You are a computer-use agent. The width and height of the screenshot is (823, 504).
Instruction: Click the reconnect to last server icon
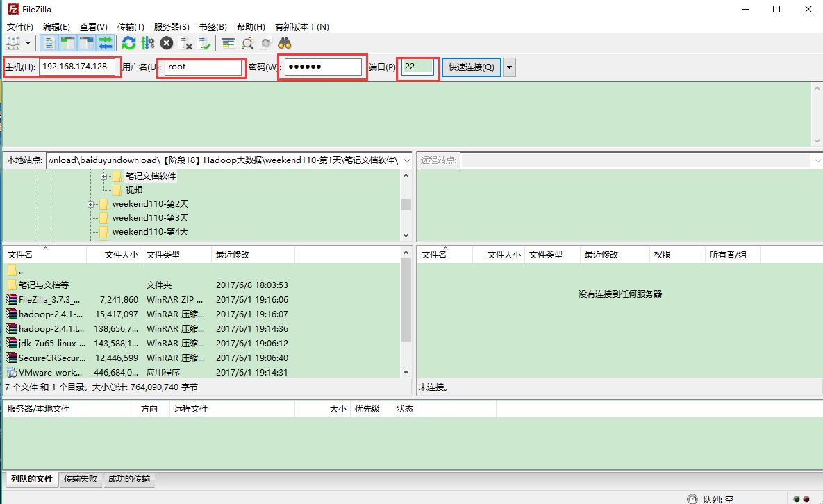(204, 44)
